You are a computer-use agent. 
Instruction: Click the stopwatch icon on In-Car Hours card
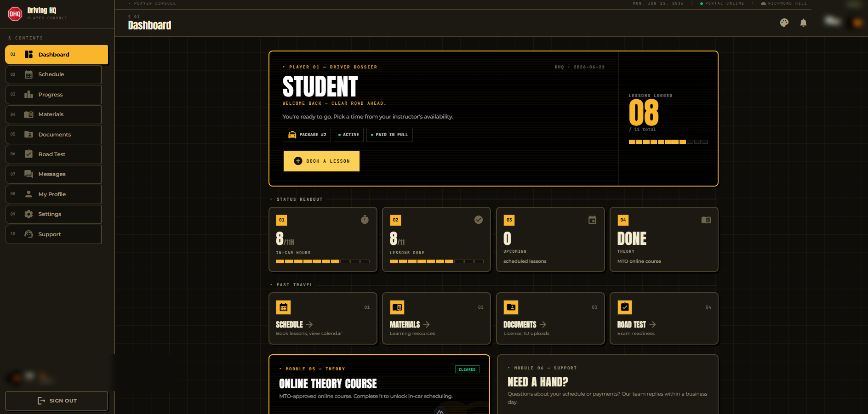coord(365,220)
